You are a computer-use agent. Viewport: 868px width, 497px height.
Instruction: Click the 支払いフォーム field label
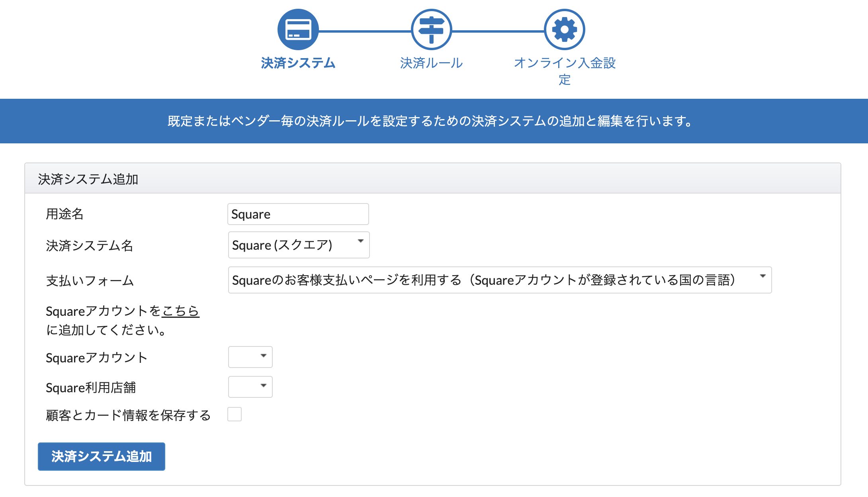[90, 281]
